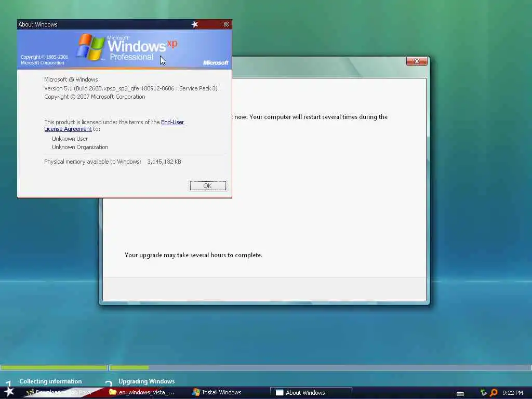Click the Upgrading Windows step label
This screenshot has height=399, width=532.
pyautogui.click(x=147, y=381)
